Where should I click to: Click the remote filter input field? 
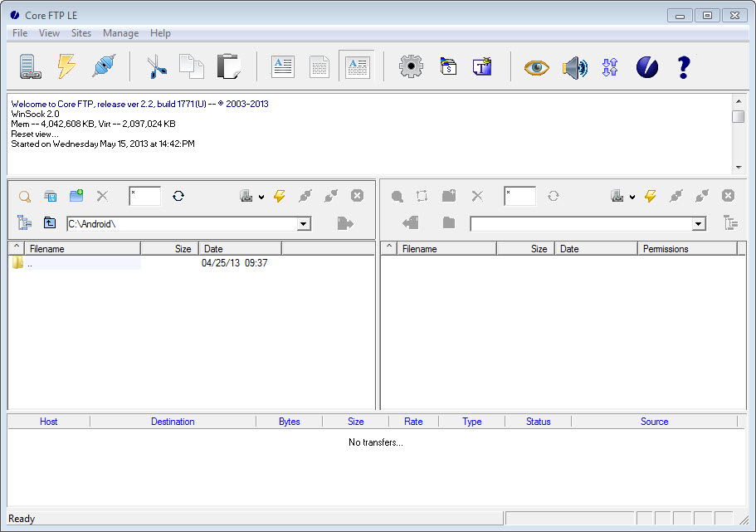[x=519, y=197]
